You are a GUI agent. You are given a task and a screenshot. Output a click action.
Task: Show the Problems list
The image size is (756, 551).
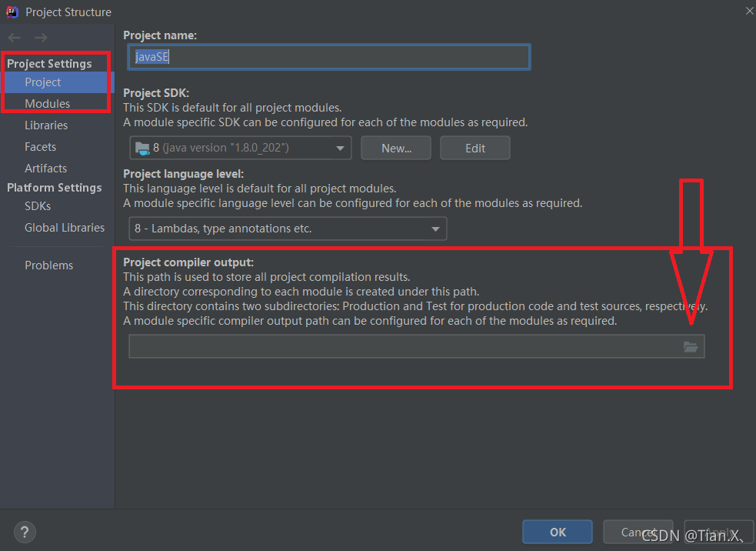[x=48, y=265]
